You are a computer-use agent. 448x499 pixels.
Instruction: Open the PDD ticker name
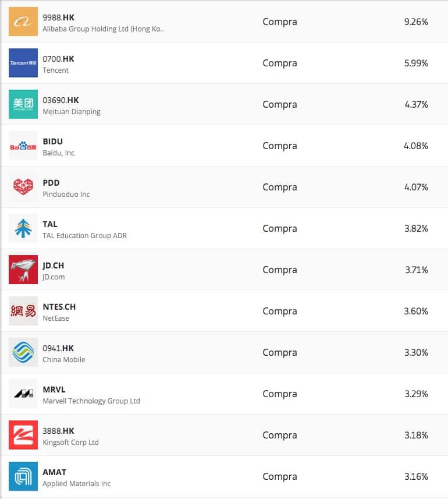tap(51, 183)
